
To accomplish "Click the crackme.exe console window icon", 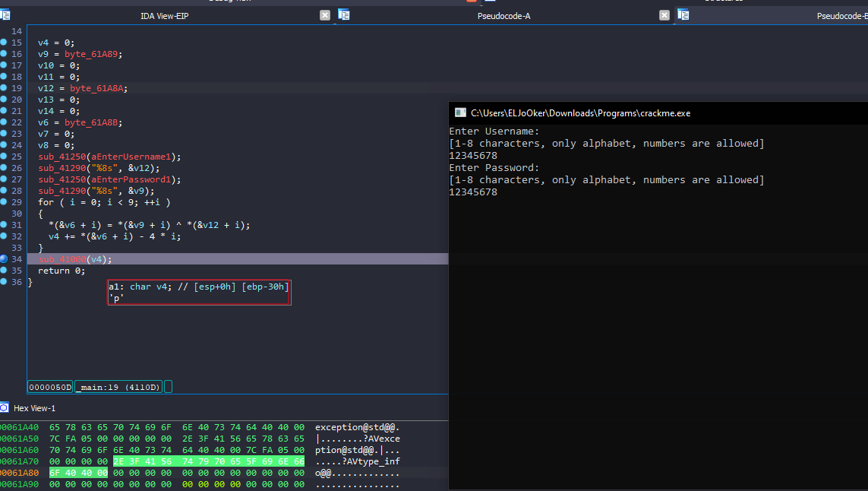I will click(x=460, y=112).
